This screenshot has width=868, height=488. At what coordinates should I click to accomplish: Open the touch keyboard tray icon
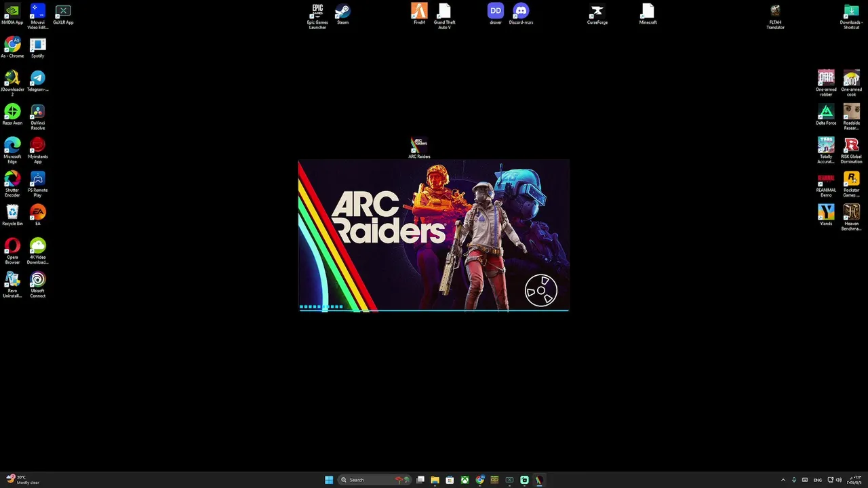click(805, 480)
